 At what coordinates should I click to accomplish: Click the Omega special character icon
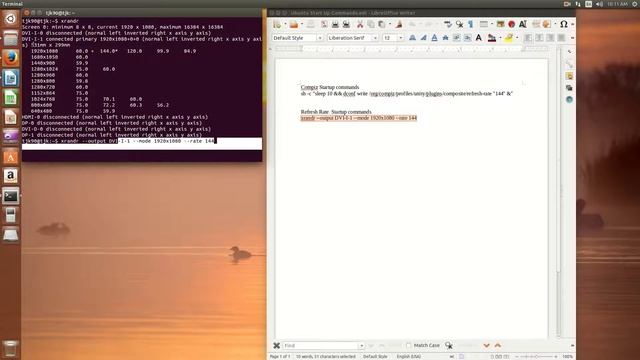[x=564, y=24]
